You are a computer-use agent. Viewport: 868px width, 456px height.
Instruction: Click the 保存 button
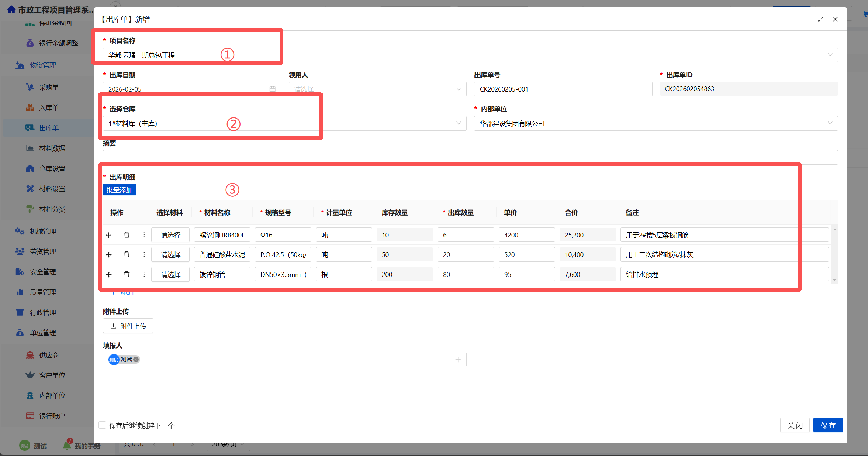click(827, 425)
